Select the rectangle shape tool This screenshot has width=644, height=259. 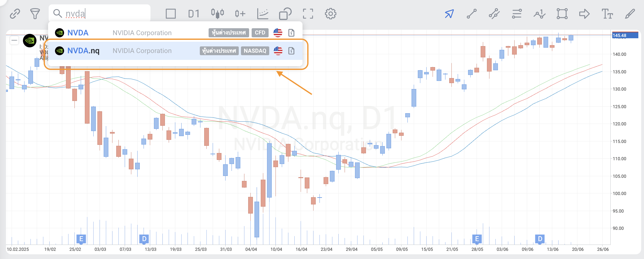pyautogui.click(x=562, y=14)
